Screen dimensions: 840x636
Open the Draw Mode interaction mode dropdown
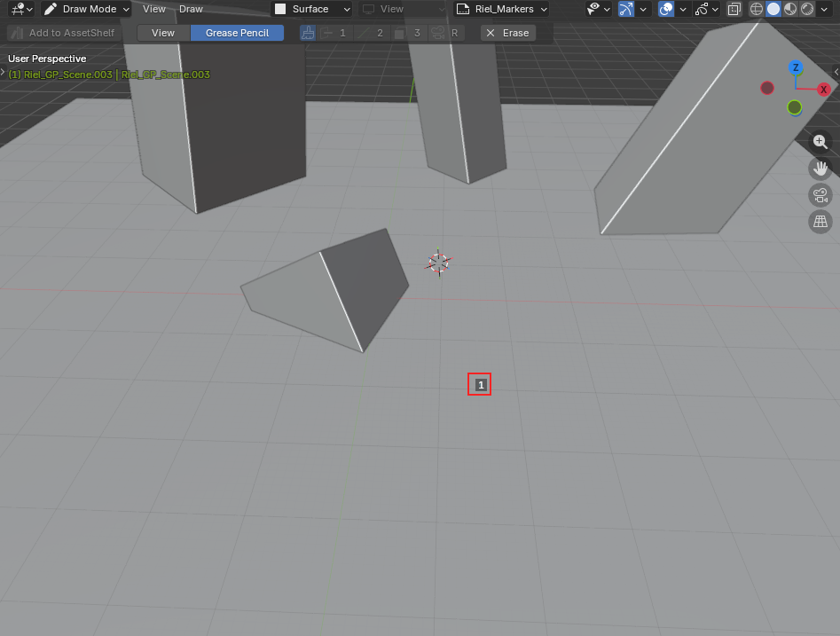[87, 9]
